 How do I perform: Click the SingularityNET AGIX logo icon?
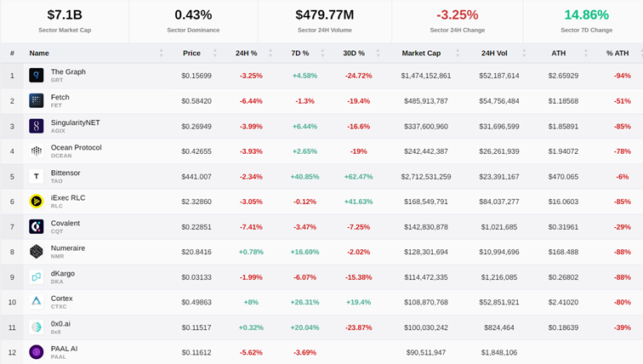37,126
